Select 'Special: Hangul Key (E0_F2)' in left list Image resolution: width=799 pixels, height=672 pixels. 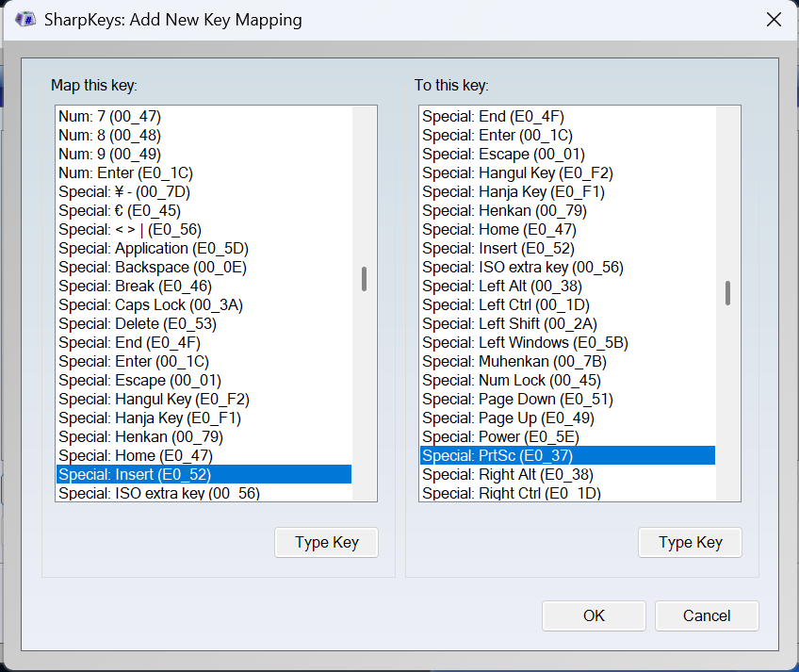tap(204, 400)
